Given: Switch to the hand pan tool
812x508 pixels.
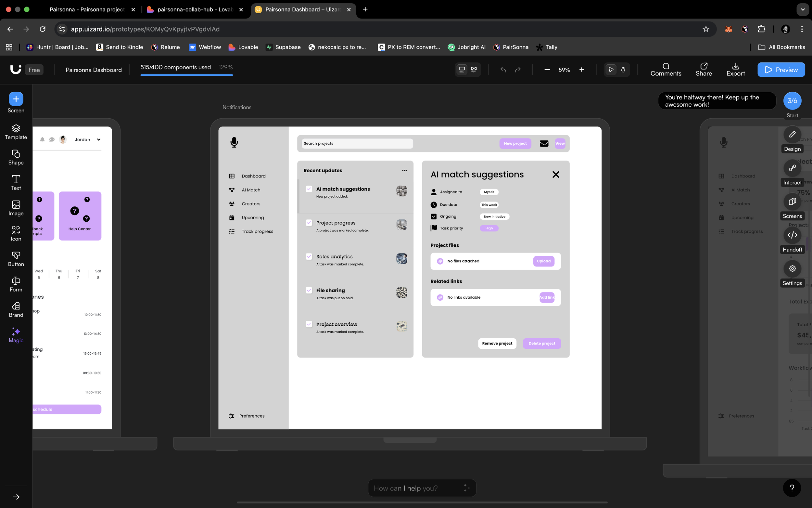Looking at the screenshot, I should point(623,70).
